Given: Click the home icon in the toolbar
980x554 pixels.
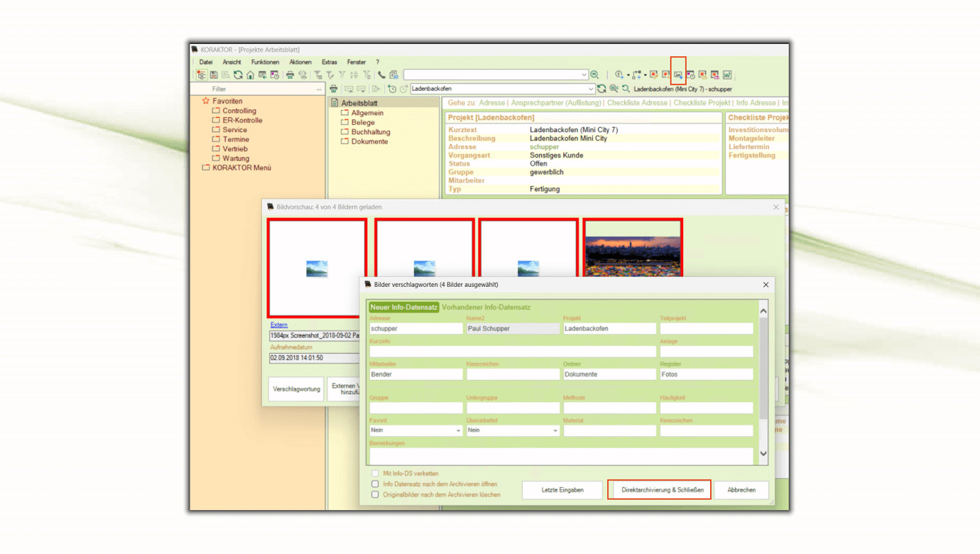Looking at the screenshot, I should 250,75.
